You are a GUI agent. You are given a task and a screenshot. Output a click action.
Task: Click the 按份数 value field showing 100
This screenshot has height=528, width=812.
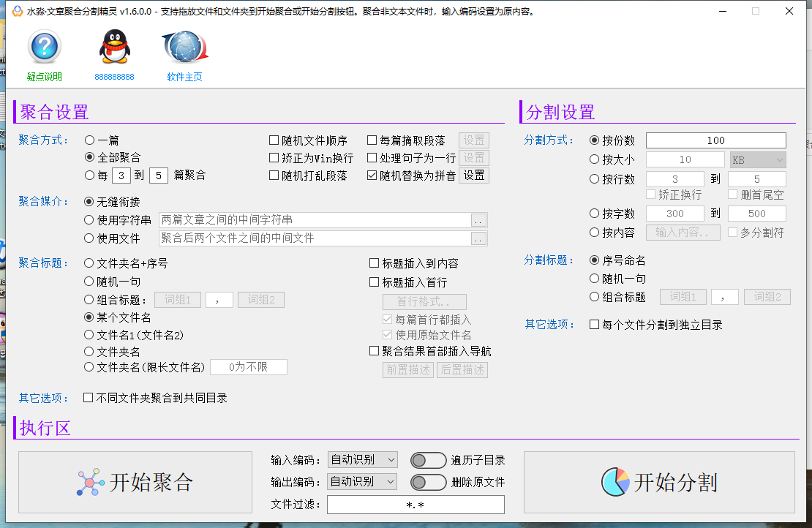coord(715,140)
